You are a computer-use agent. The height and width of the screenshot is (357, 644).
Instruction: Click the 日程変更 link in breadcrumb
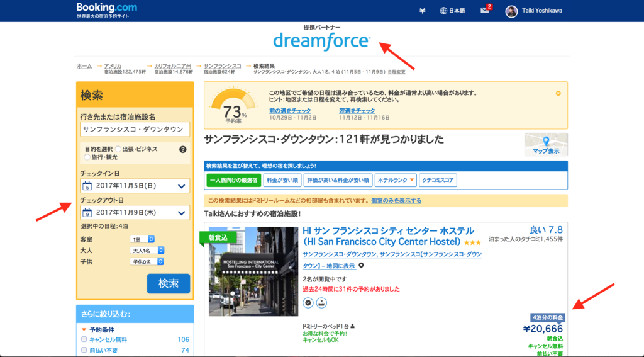[396, 72]
